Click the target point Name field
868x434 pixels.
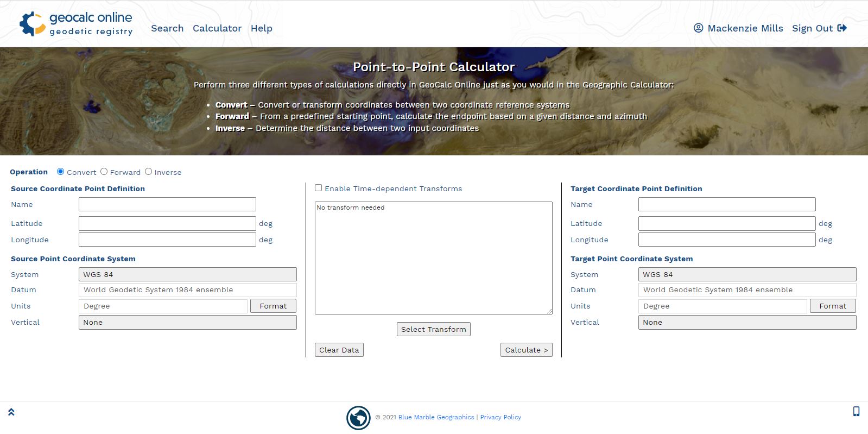coord(727,204)
